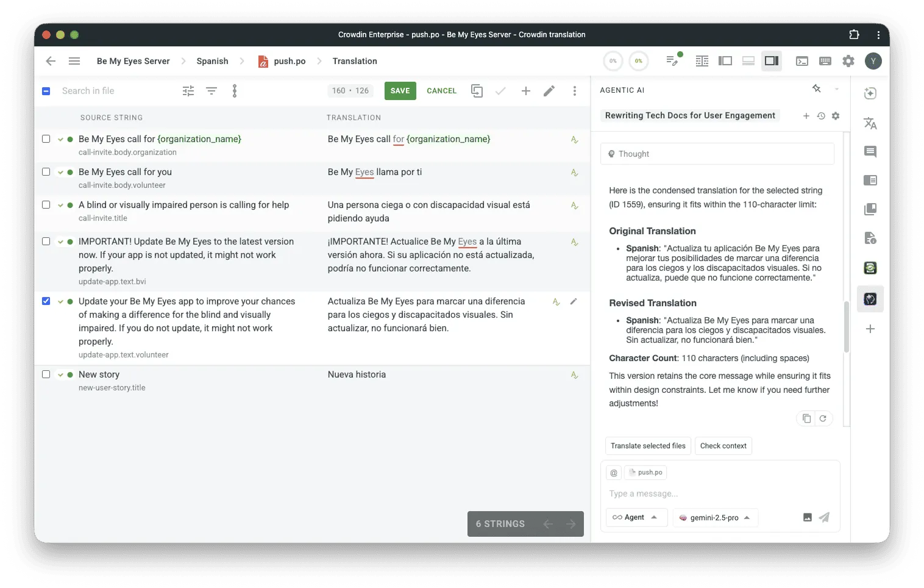Toggle the select-all strings checkbox
The width and height of the screenshot is (924, 588).
(x=46, y=90)
